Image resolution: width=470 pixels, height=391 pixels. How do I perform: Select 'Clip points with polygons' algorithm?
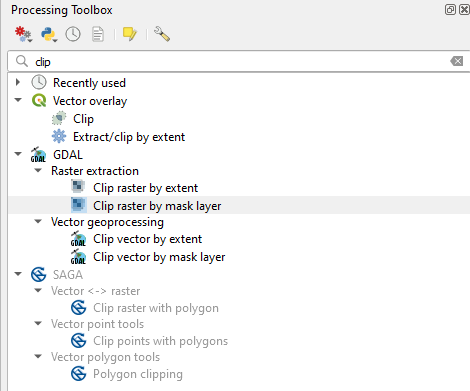[161, 341]
